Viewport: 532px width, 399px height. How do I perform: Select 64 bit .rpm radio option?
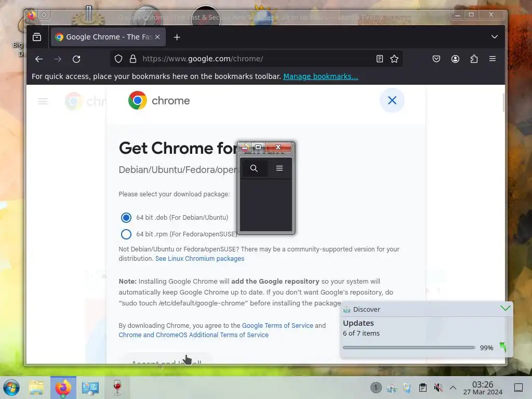tap(126, 234)
